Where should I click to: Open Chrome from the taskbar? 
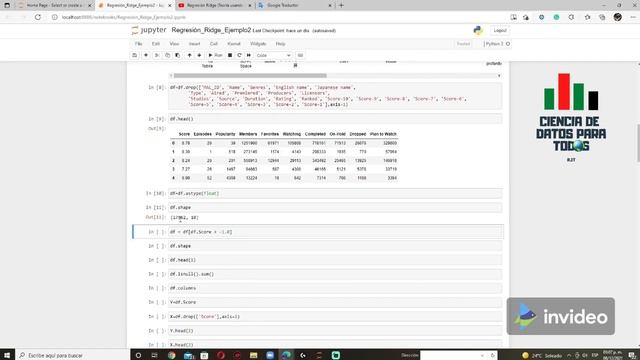pyautogui.click(x=171, y=355)
